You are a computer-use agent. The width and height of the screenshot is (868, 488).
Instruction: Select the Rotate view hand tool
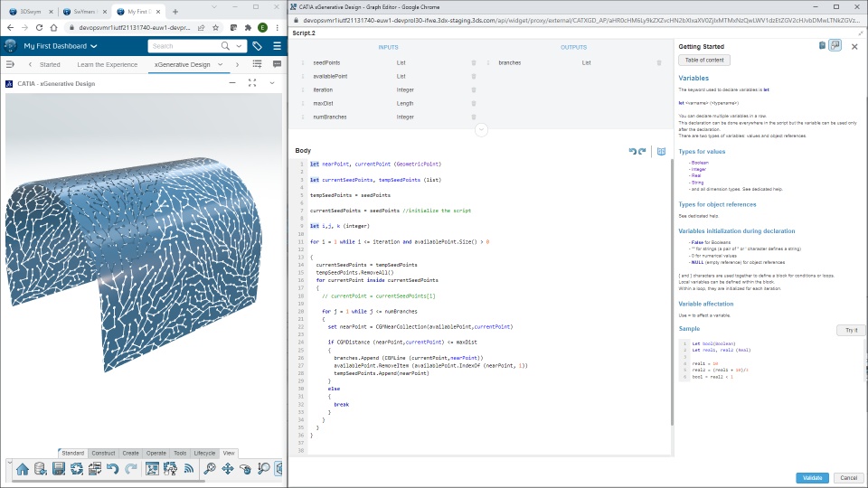[246, 469]
